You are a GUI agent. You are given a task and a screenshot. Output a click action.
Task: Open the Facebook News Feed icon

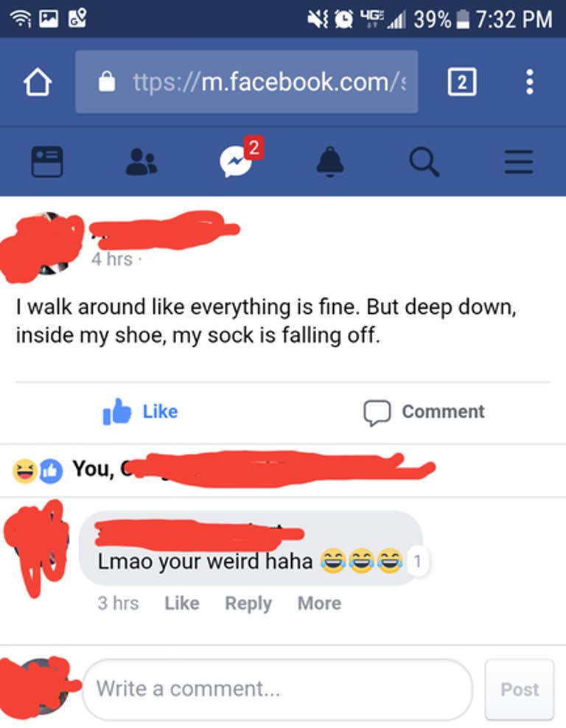[x=47, y=161]
